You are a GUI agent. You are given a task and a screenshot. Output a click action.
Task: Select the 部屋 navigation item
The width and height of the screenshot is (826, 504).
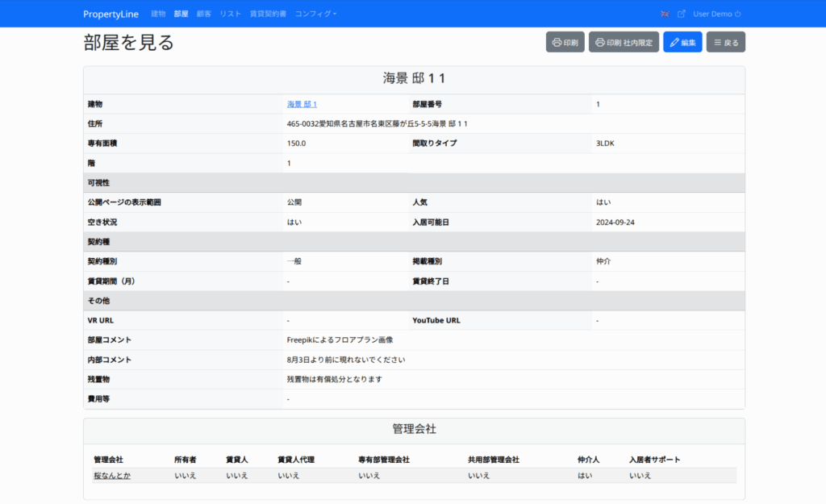(x=181, y=14)
